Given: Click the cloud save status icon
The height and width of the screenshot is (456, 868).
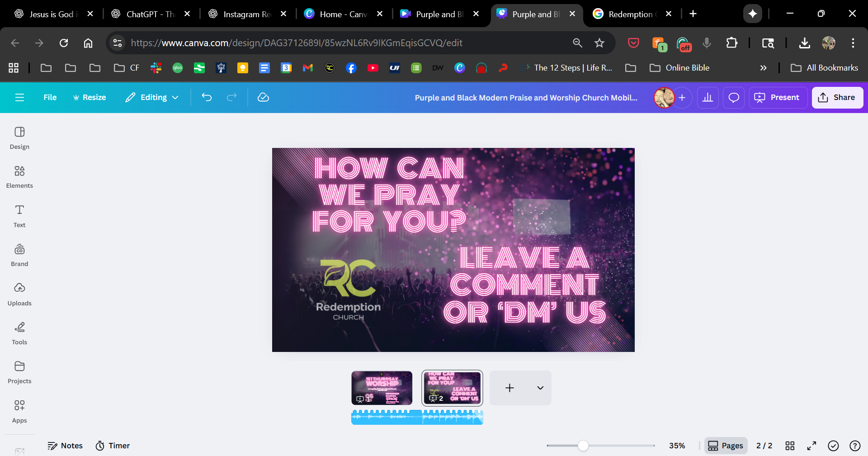Looking at the screenshot, I should (263, 97).
